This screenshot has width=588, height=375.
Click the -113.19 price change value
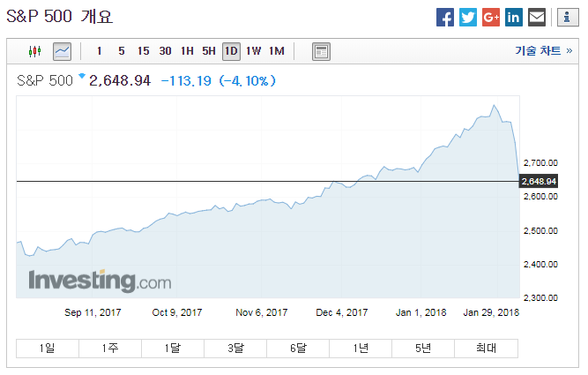tap(186, 80)
